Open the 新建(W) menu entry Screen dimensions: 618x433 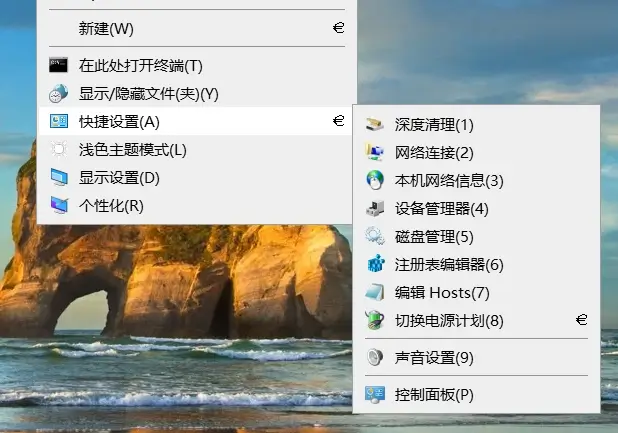coord(197,28)
